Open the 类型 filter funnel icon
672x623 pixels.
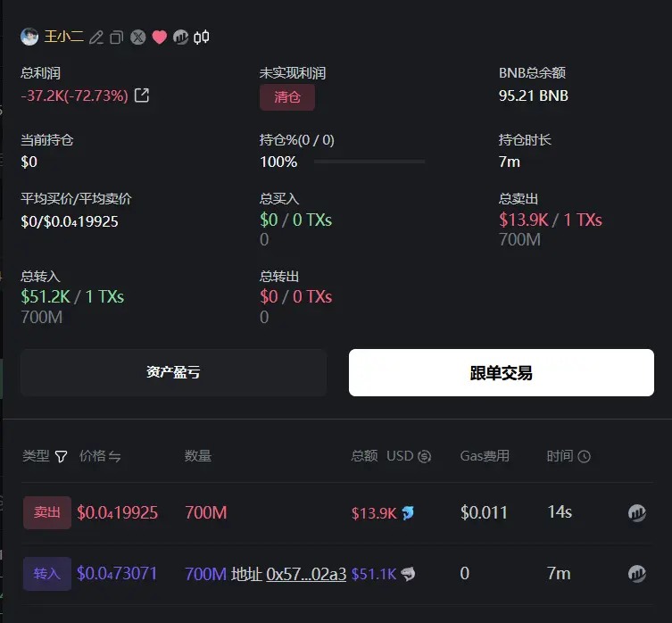62,456
